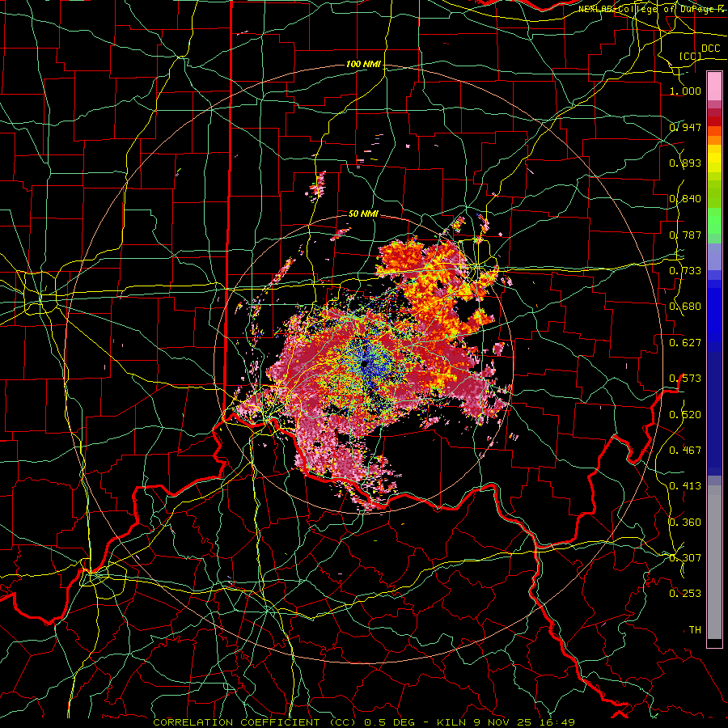Image resolution: width=728 pixels, height=728 pixels.
Task: Click the 0.307 legend value
Action: [x=685, y=558]
